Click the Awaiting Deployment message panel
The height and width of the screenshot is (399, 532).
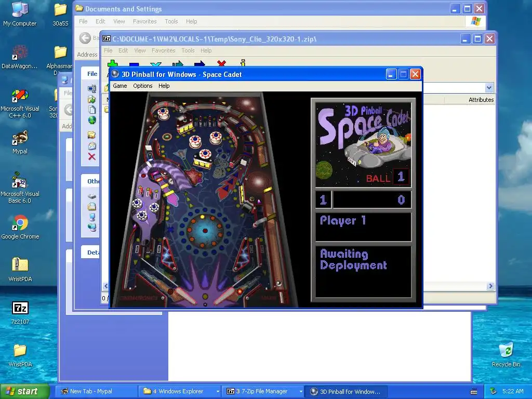(x=363, y=272)
